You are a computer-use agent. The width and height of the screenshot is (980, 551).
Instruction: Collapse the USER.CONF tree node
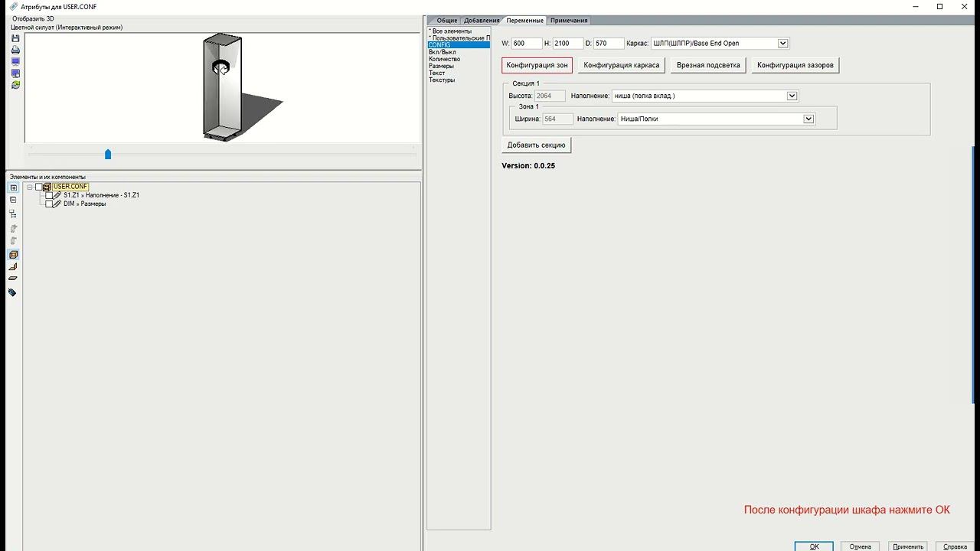coord(30,187)
